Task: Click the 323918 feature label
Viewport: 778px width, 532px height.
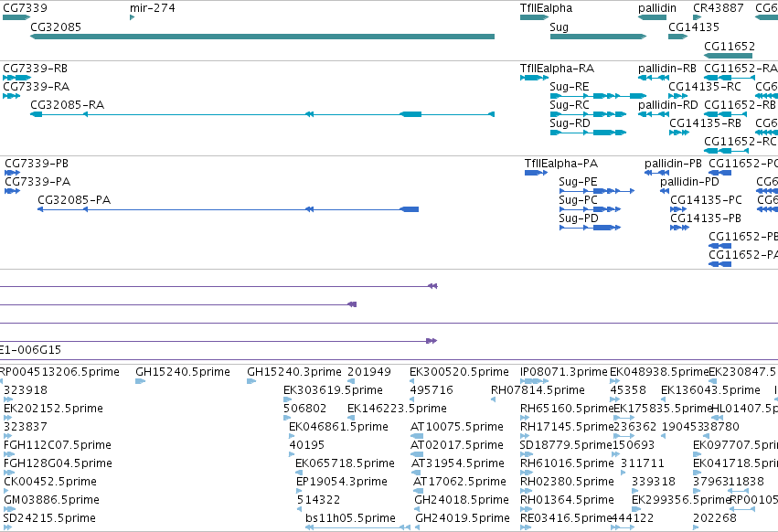Action: coord(26,390)
